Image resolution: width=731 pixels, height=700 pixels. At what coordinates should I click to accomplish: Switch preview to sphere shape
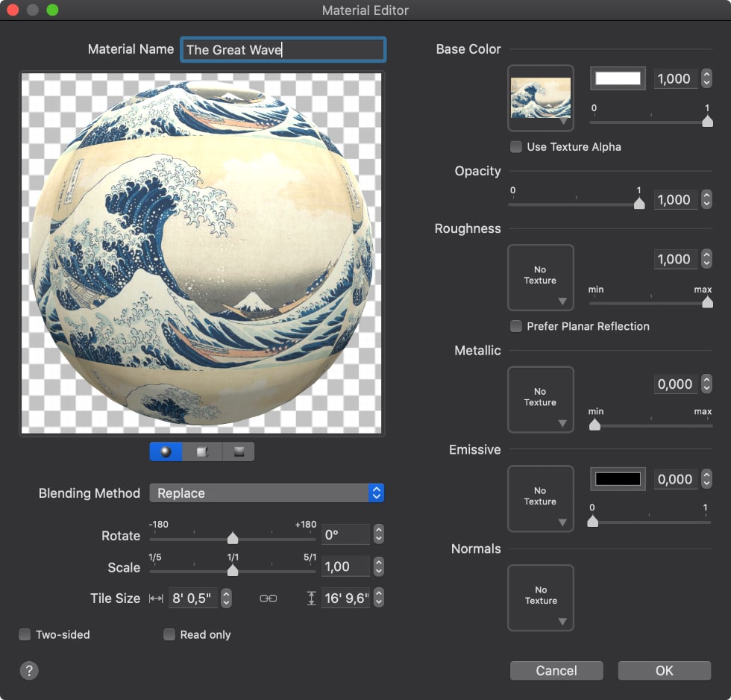coord(166,451)
